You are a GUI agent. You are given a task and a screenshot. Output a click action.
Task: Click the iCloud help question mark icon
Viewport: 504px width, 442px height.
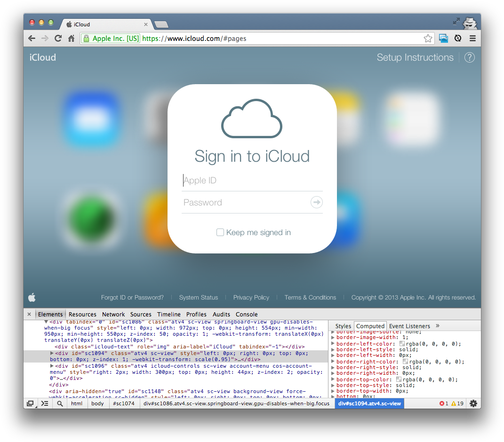pos(469,57)
